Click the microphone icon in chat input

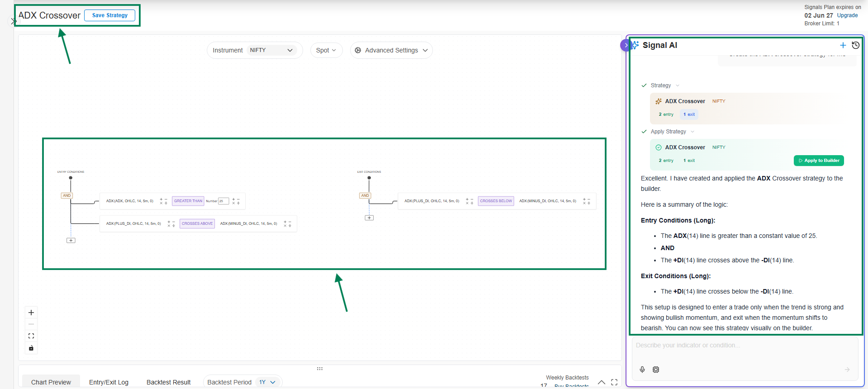(x=642, y=370)
